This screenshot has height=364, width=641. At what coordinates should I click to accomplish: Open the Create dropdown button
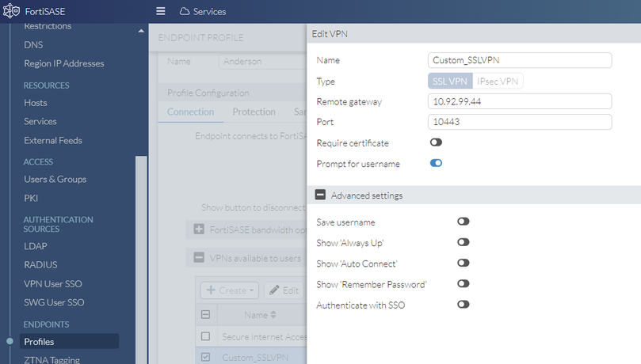coord(229,290)
